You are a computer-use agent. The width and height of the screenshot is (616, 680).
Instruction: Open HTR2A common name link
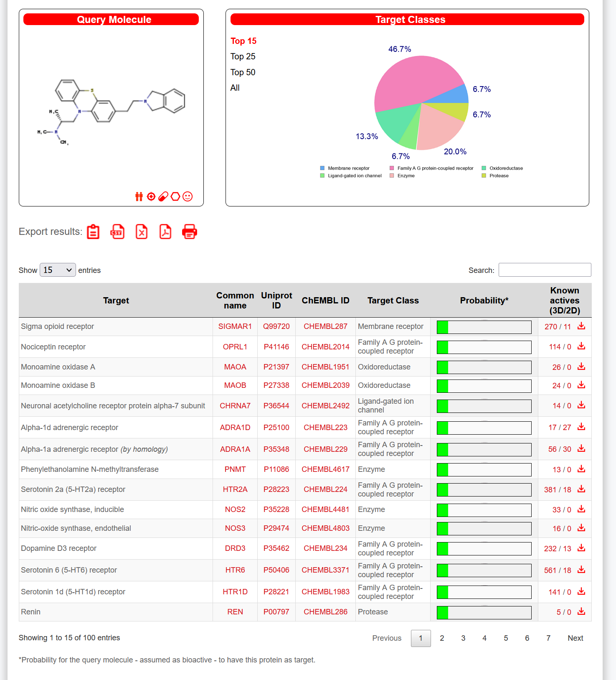coord(235,489)
